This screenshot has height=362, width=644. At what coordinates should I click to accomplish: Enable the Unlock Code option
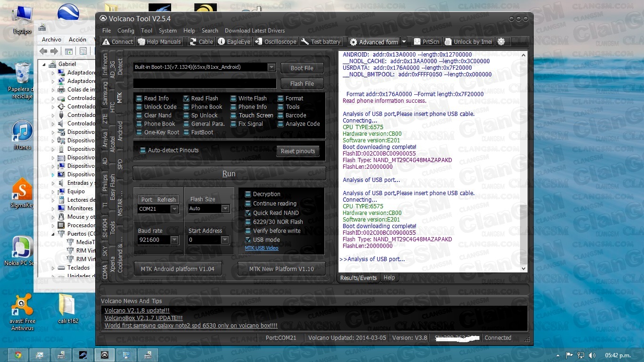139,107
